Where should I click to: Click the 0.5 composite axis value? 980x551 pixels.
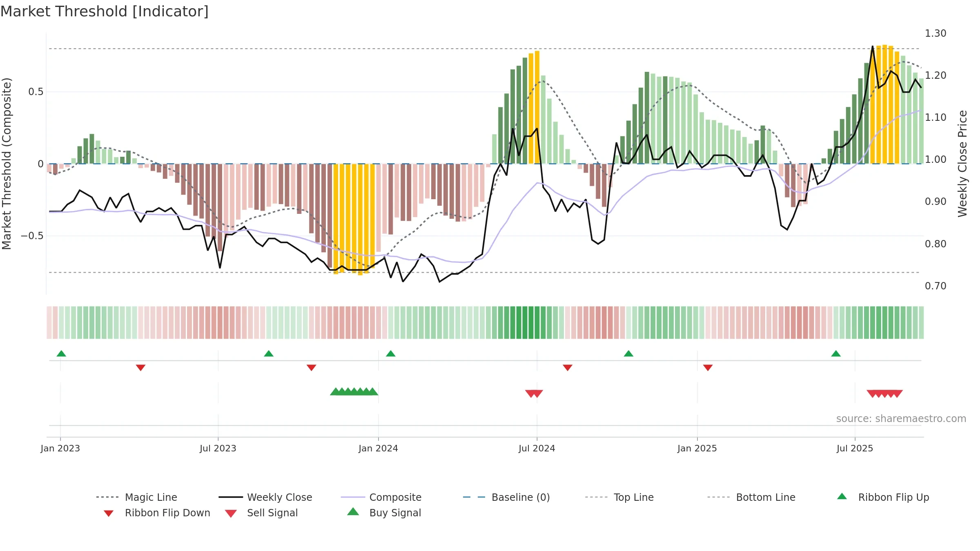tap(36, 92)
